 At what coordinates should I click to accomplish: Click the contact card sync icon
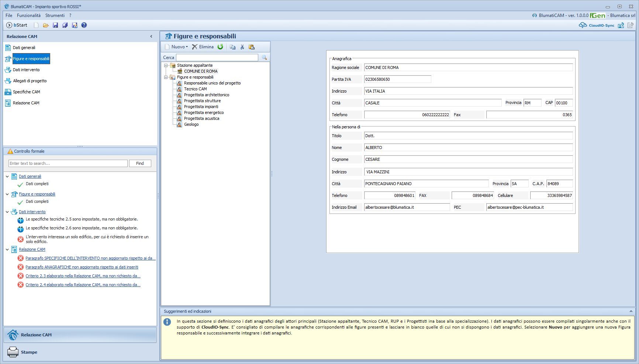click(x=621, y=25)
